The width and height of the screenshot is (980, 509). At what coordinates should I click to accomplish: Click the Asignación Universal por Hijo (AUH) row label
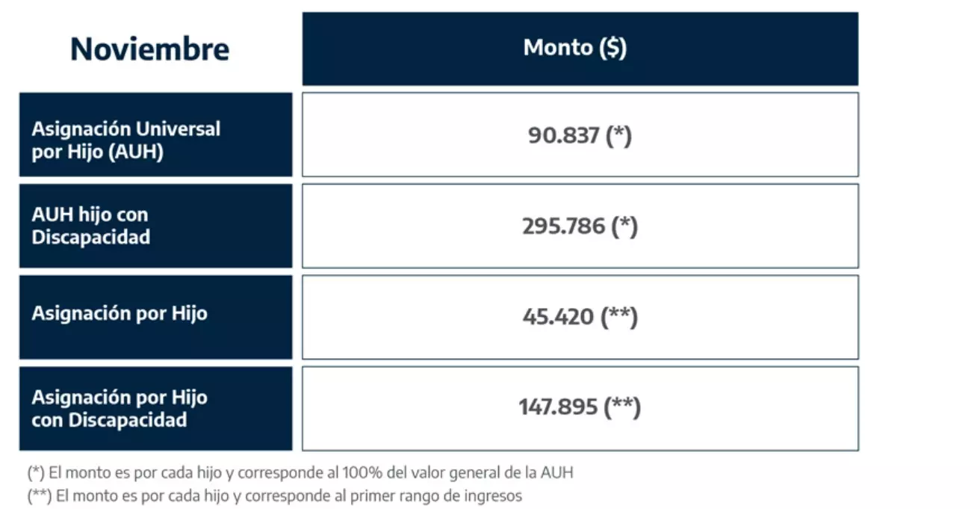click(125, 140)
